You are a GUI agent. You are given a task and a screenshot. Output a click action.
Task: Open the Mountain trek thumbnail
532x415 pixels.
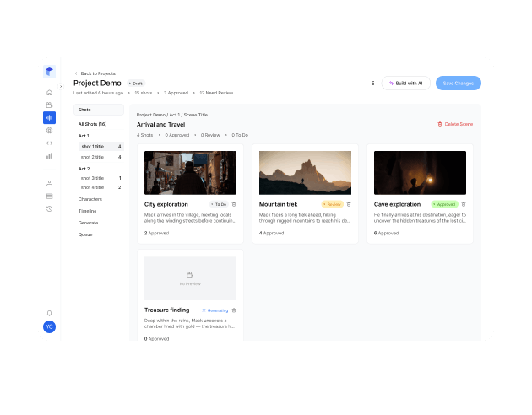(x=305, y=173)
